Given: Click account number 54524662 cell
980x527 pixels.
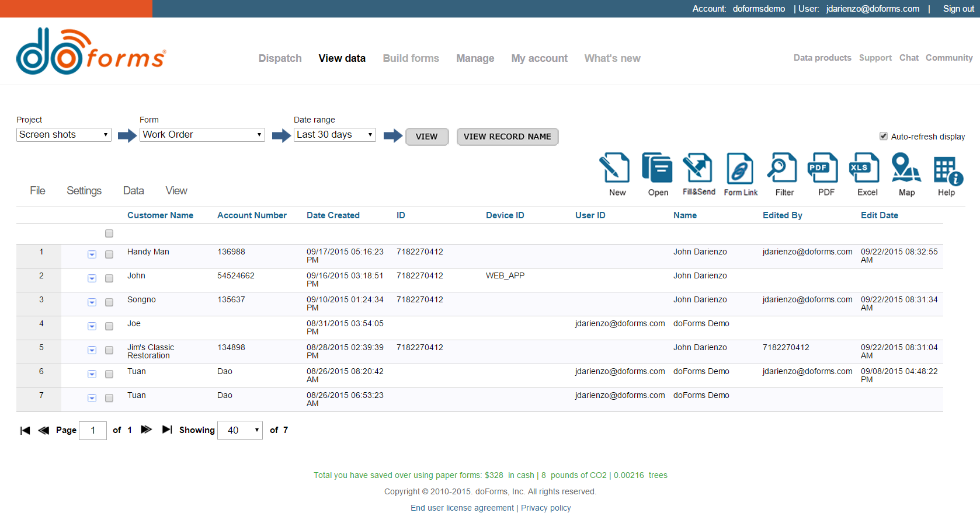Looking at the screenshot, I should coord(236,275).
